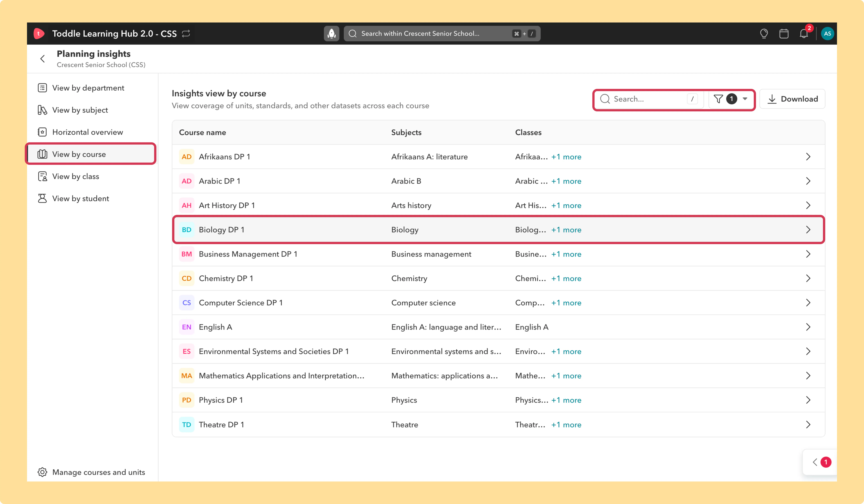Open the calendar icon in top bar

[784, 34]
